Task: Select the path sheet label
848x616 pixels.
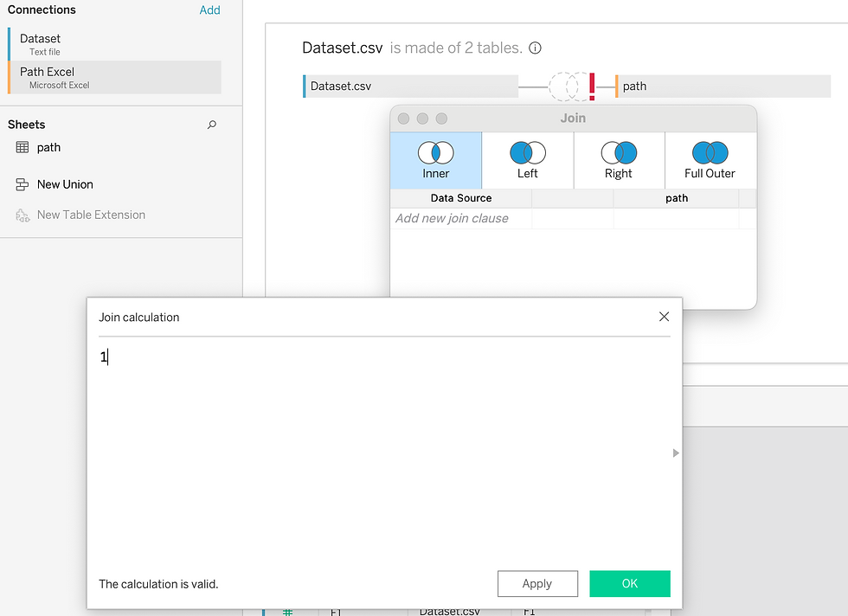Action: click(x=48, y=148)
